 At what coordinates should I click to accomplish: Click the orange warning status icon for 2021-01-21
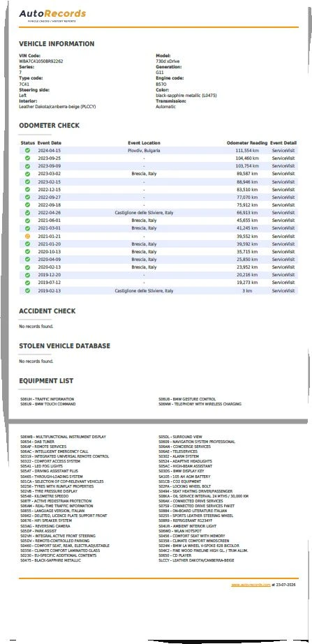[x=27, y=237]
